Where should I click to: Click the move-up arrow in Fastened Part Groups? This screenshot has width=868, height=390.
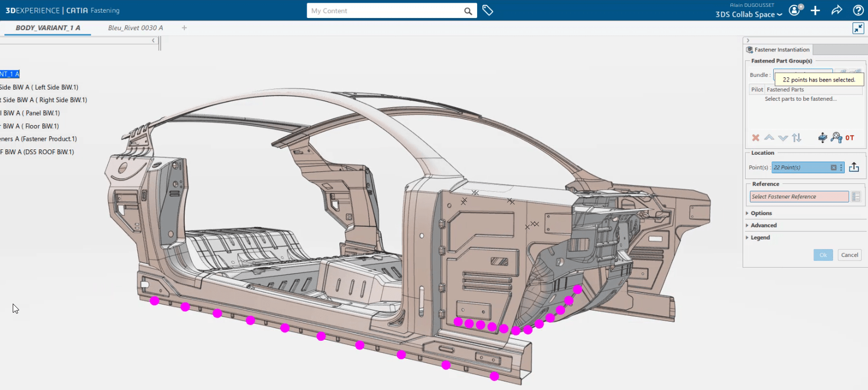769,138
